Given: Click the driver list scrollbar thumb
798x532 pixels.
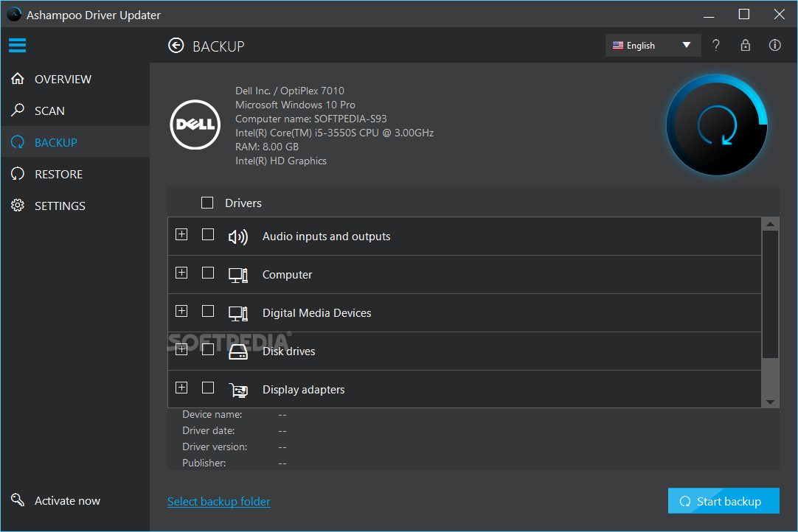Looking at the screenshot, I should coord(770,294).
